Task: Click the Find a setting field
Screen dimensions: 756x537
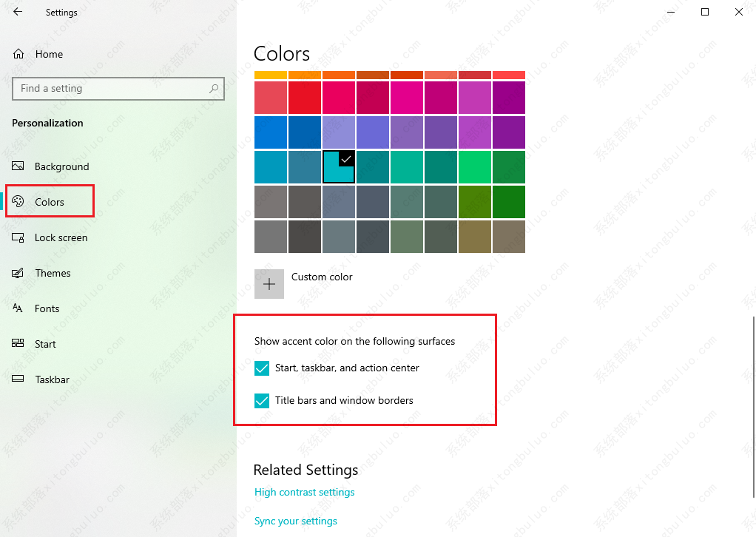Action: click(111, 89)
